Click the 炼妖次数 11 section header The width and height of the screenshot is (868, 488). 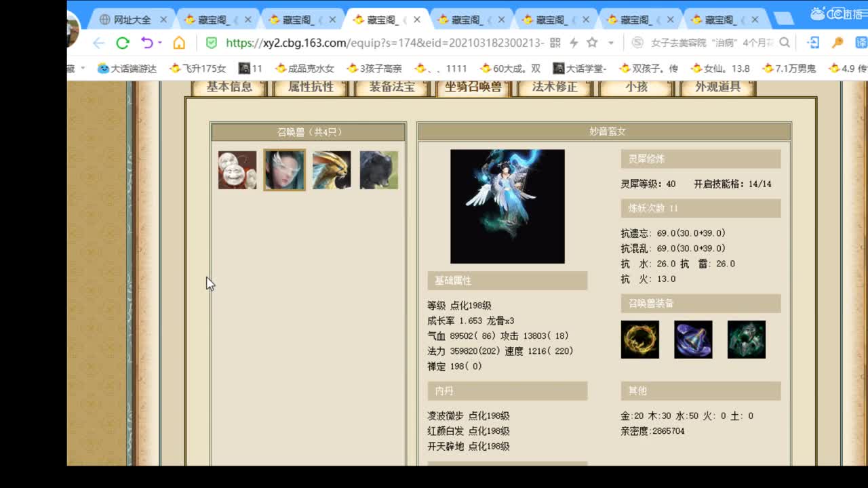click(x=701, y=208)
